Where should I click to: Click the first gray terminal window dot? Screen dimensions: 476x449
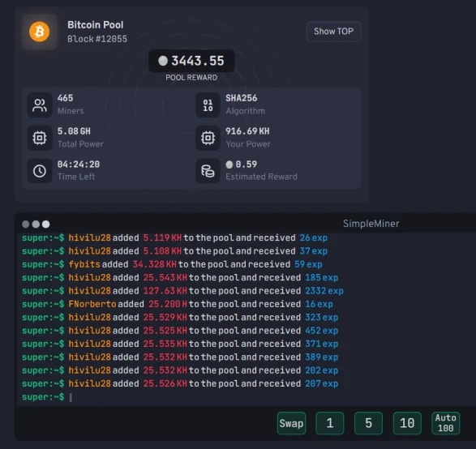[x=26, y=224]
